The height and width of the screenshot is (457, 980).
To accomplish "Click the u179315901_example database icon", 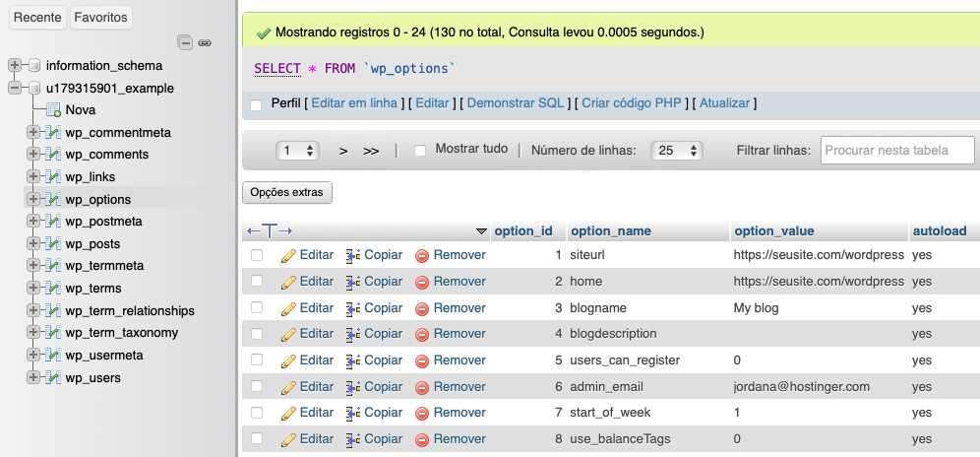I will [34, 89].
